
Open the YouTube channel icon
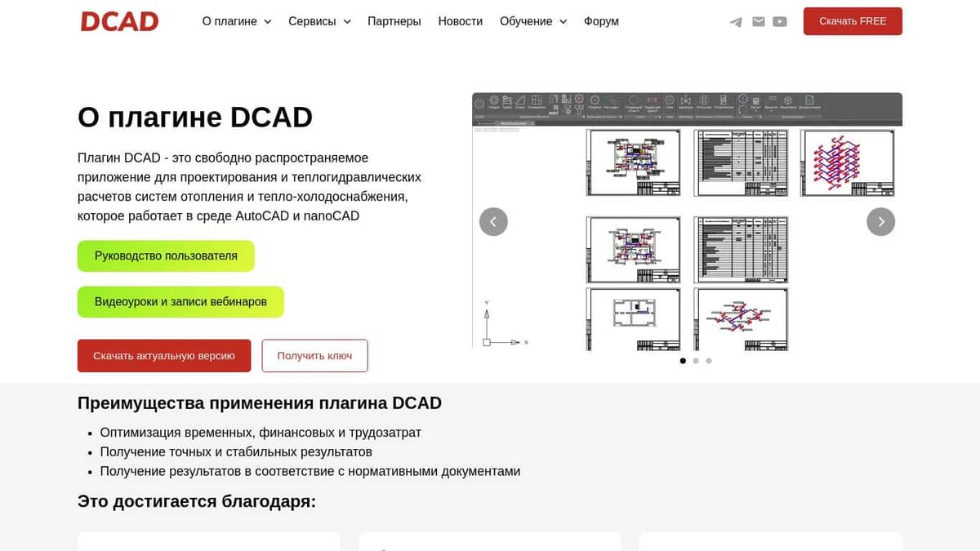(x=779, y=21)
